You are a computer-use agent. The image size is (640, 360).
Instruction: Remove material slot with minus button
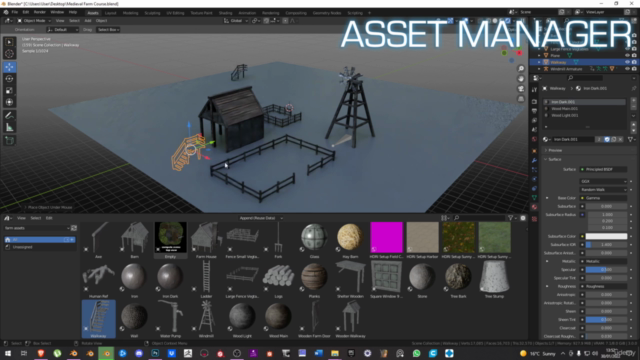633,106
